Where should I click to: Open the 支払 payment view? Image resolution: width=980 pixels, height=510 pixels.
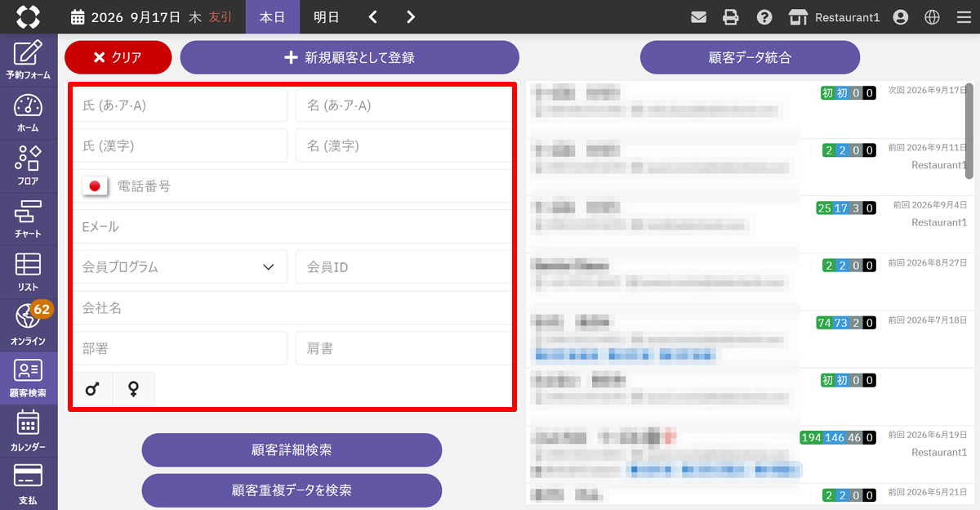click(x=29, y=484)
